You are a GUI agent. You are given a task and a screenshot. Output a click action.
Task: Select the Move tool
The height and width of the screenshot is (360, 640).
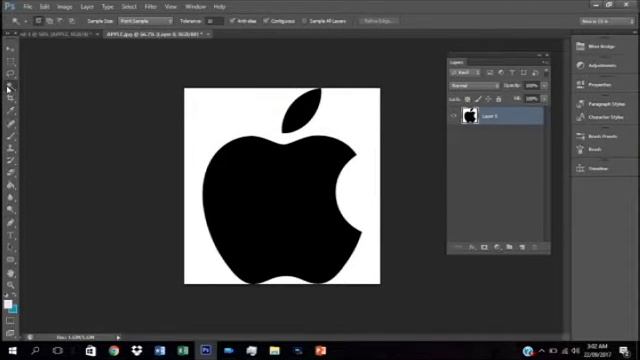(x=10, y=49)
